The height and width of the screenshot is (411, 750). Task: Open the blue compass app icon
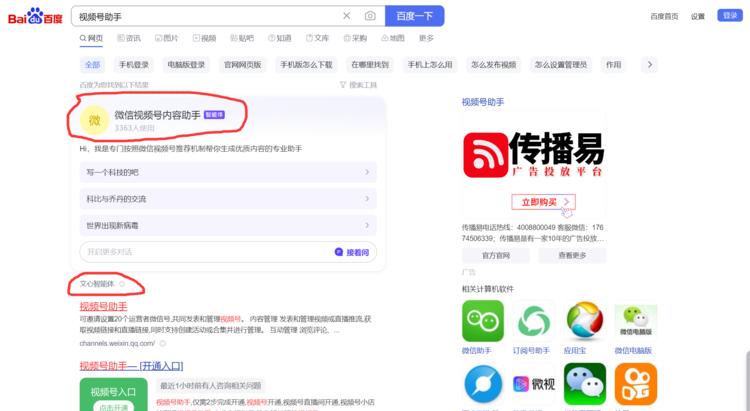coord(483,384)
